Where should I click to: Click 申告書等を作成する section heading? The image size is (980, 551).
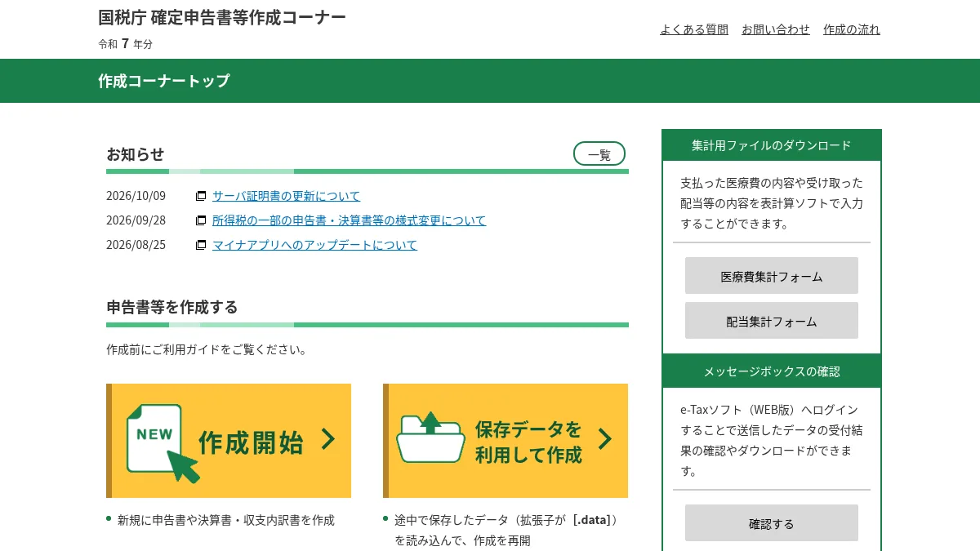pyautogui.click(x=172, y=307)
